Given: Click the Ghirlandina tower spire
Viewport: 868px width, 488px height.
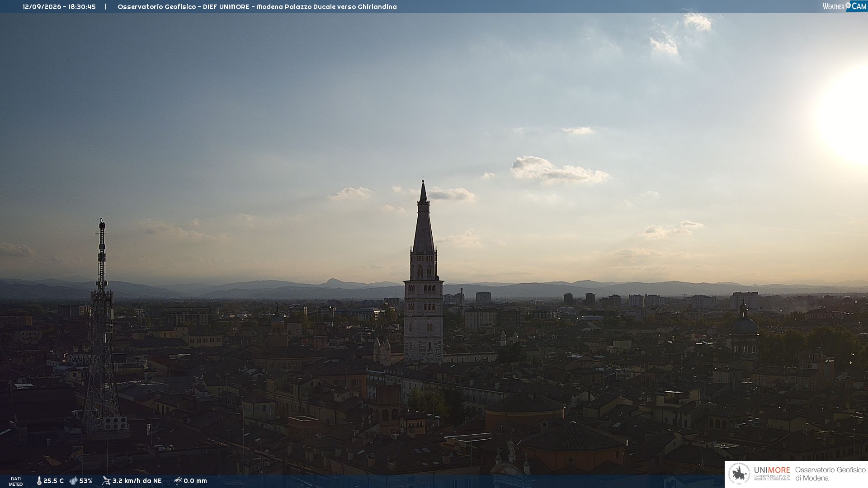Looking at the screenshot, I should [423, 217].
